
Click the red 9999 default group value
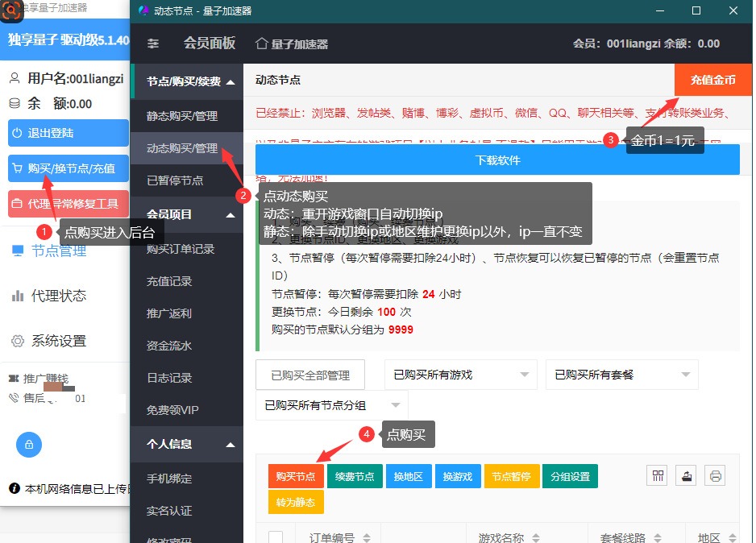[401, 330]
